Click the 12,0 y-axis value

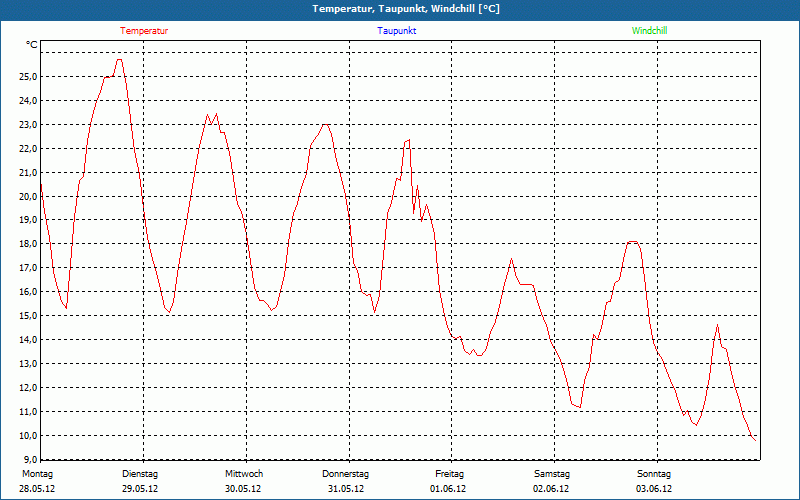pyautogui.click(x=28, y=388)
